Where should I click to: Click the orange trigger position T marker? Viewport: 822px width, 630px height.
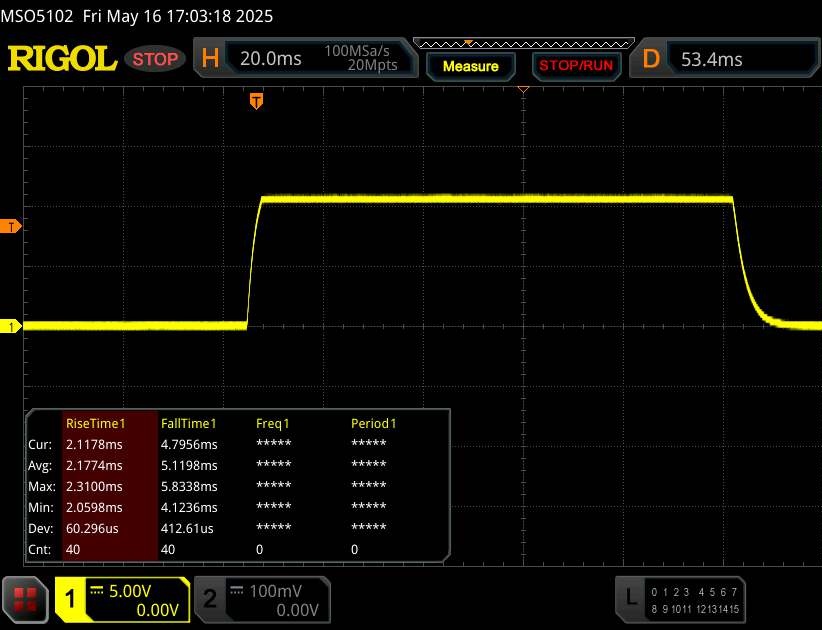(x=256, y=101)
